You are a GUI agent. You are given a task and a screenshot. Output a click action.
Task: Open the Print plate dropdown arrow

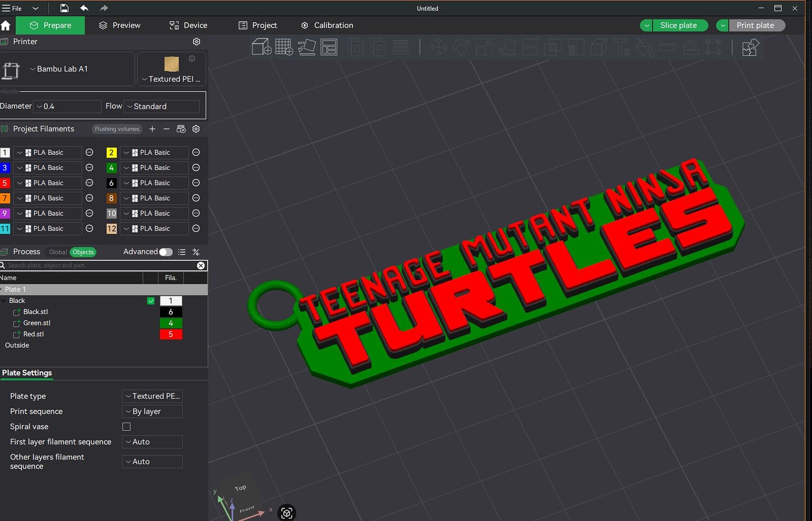tap(723, 25)
